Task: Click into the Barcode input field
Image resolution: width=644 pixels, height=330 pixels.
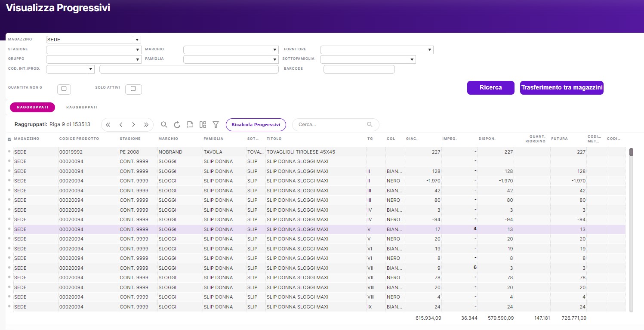Action: tap(359, 69)
